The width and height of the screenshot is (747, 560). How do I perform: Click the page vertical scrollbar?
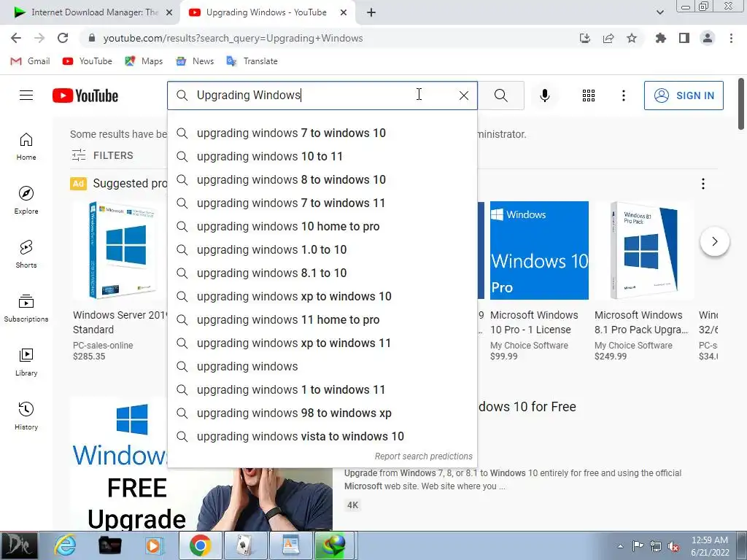coord(741,104)
